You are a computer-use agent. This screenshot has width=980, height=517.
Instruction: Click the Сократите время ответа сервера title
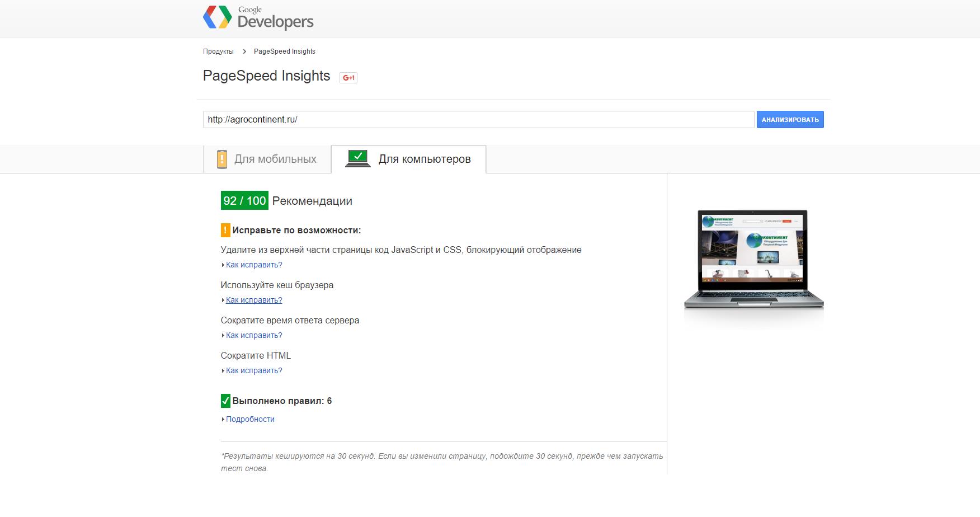pyautogui.click(x=290, y=320)
